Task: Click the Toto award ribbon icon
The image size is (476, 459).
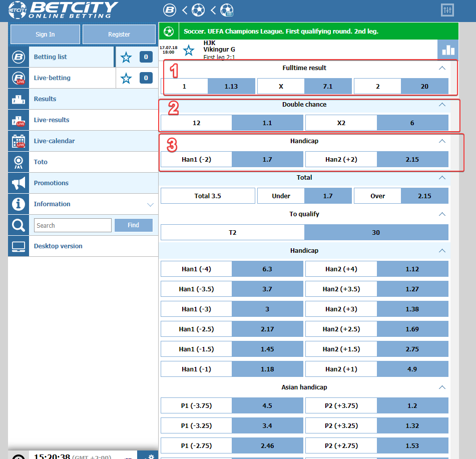Action: coord(19,162)
